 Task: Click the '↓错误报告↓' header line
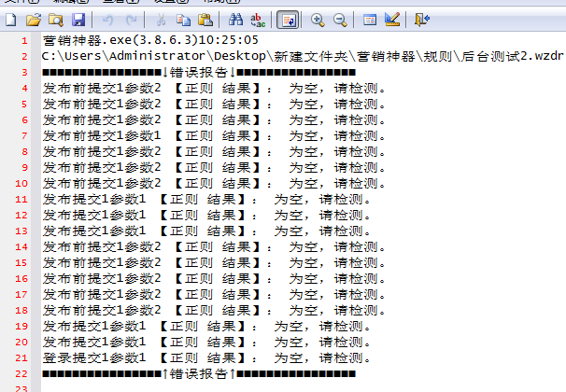point(199,72)
